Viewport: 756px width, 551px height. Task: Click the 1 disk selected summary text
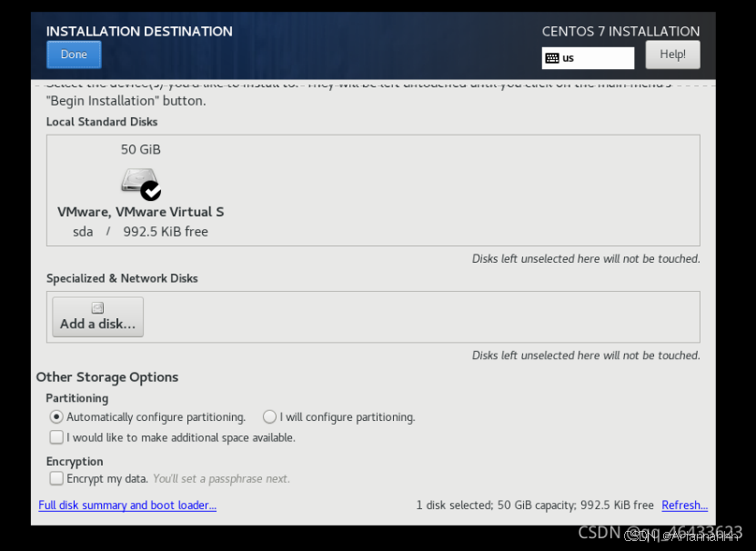(x=535, y=505)
